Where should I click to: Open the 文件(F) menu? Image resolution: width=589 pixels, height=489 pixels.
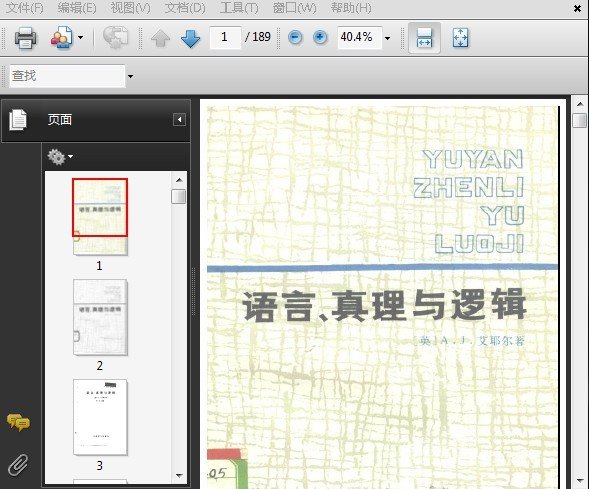click(25, 8)
